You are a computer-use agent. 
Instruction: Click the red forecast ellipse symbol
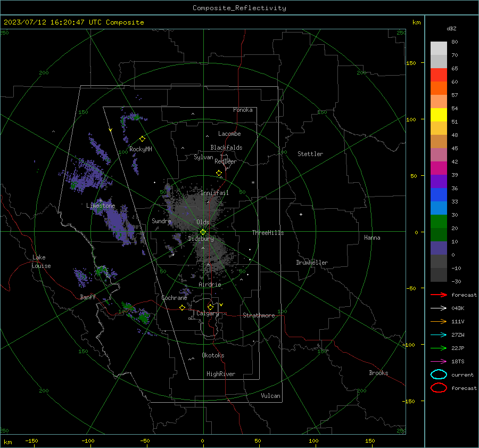[439, 388]
